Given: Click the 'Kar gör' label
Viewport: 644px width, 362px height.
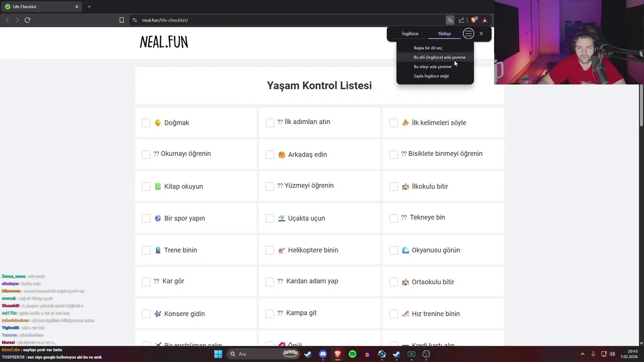Looking at the screenshot, I should coord(173,281).
